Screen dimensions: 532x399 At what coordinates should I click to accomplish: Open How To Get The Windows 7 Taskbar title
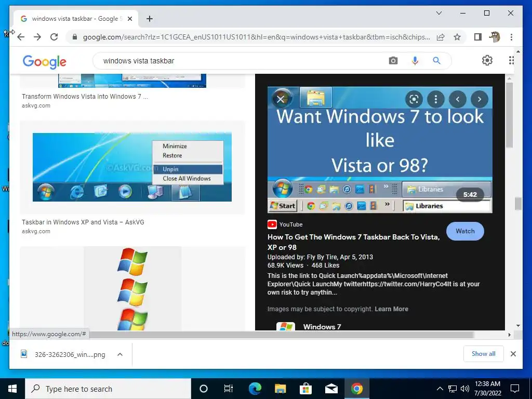[353, 242]
